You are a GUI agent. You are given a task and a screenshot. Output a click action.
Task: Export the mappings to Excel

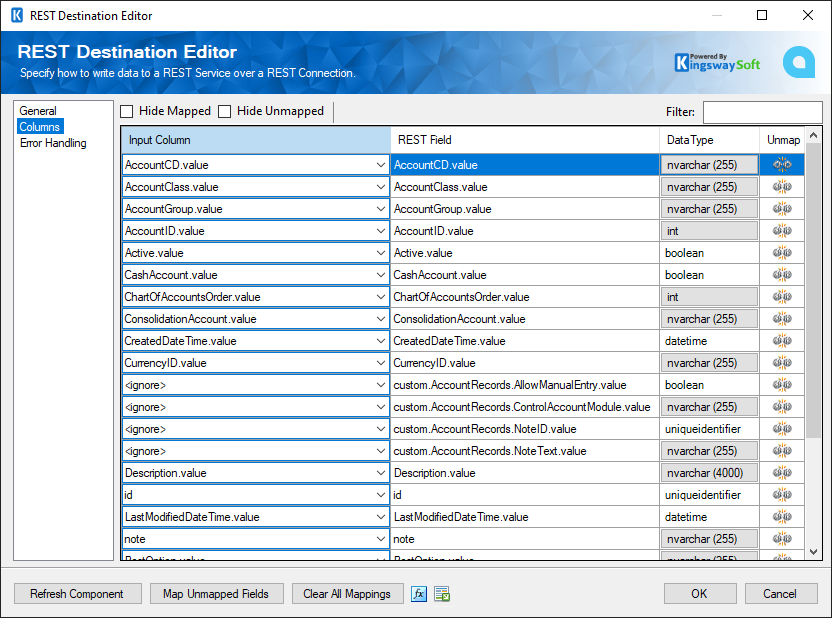pos(441,593)
